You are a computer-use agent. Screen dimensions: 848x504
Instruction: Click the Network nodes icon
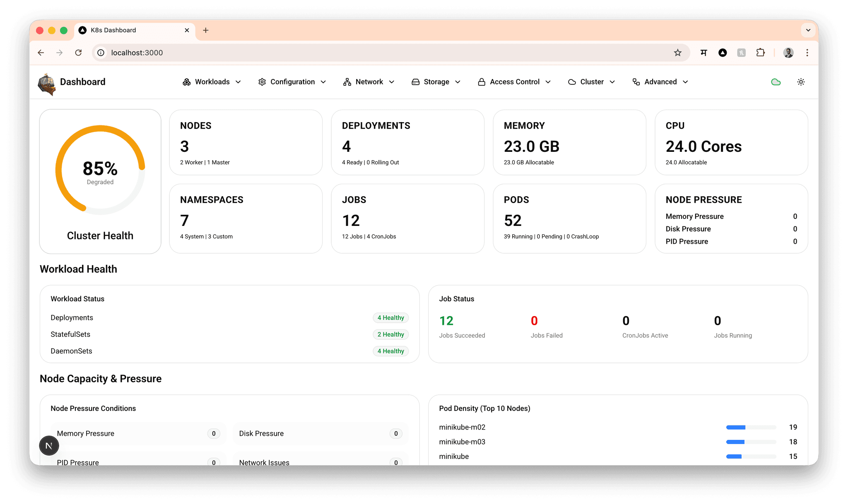(347, 82)
